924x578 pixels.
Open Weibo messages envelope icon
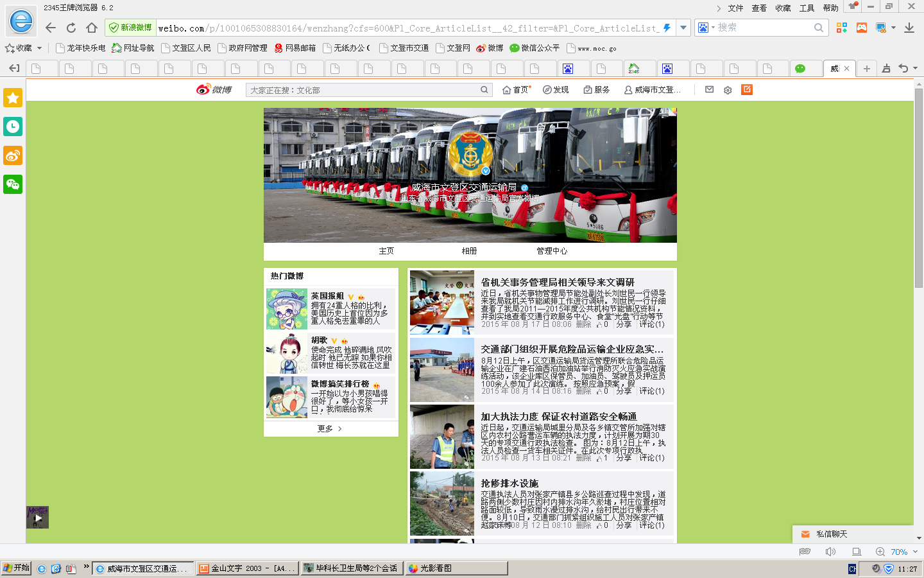(x=709, y=90)
